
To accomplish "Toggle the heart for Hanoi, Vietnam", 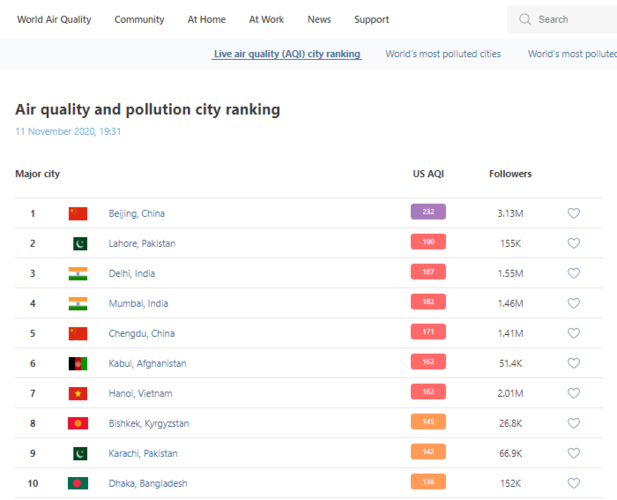I will 573,393.
